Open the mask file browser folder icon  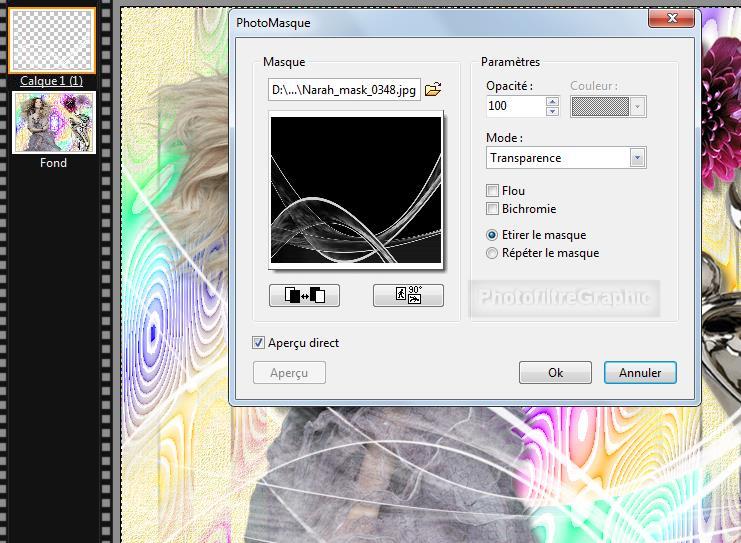coord(433,90)
